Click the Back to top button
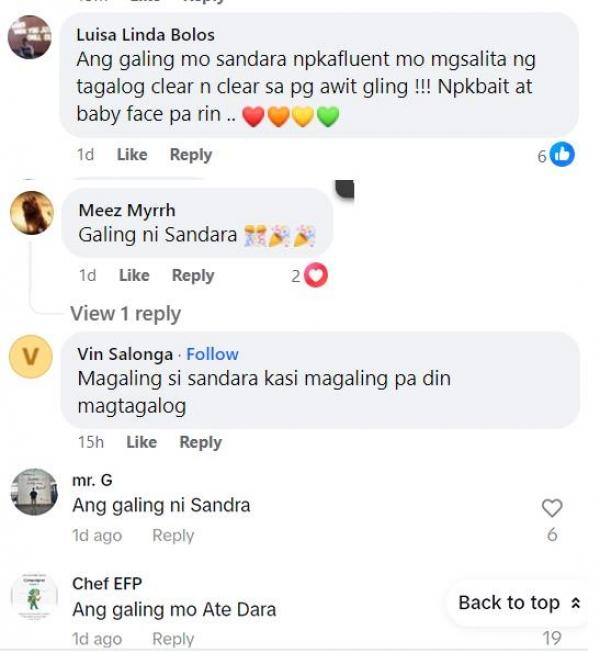 [519, 603]
